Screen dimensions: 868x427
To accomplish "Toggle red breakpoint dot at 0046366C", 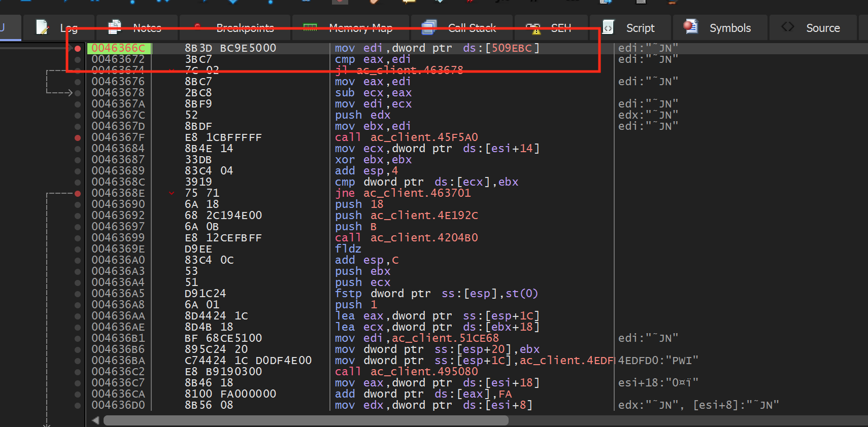I will [78, 49].
